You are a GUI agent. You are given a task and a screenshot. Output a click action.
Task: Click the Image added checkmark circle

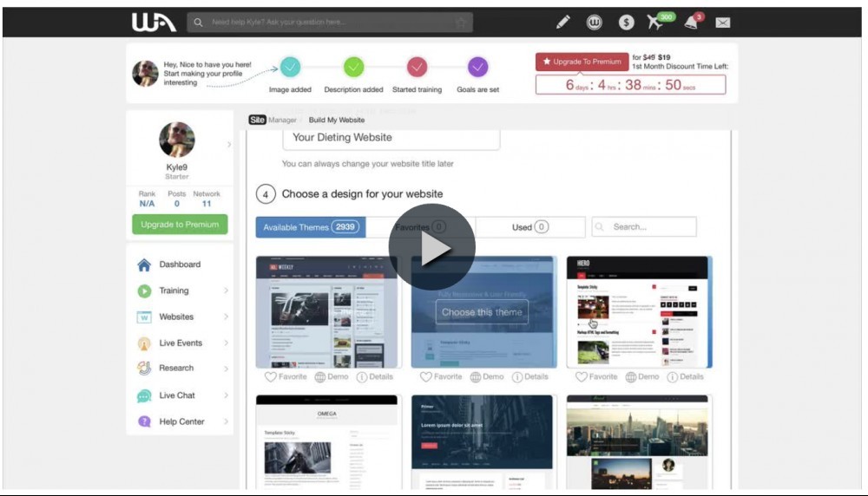coord(290,67)
